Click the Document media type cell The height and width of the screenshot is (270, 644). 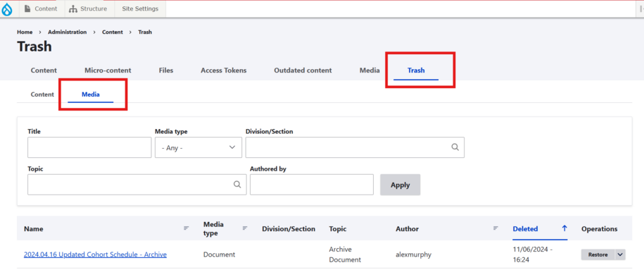[x=220, y=254]
